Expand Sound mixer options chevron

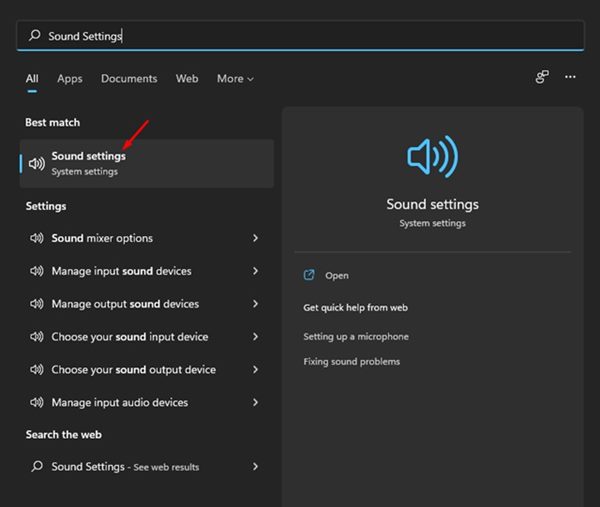[x=256, y=239]
